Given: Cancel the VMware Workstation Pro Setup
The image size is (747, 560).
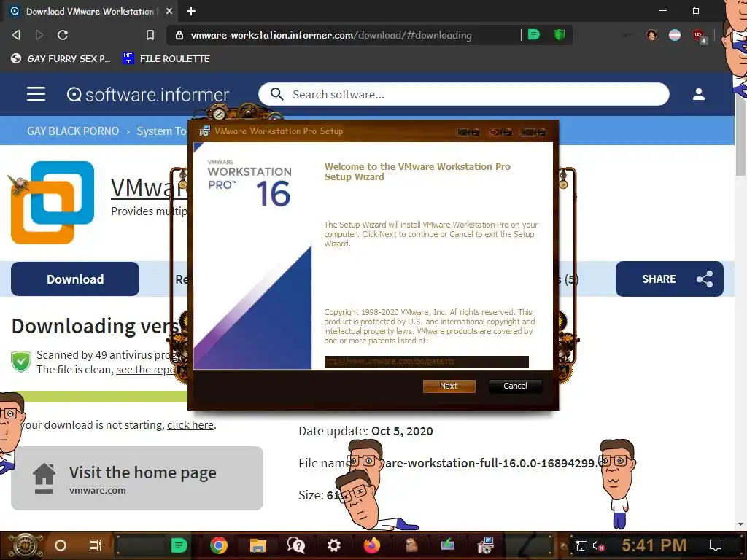Looking at the screenshot, I should pyautogui.click(x=515, y=386).
